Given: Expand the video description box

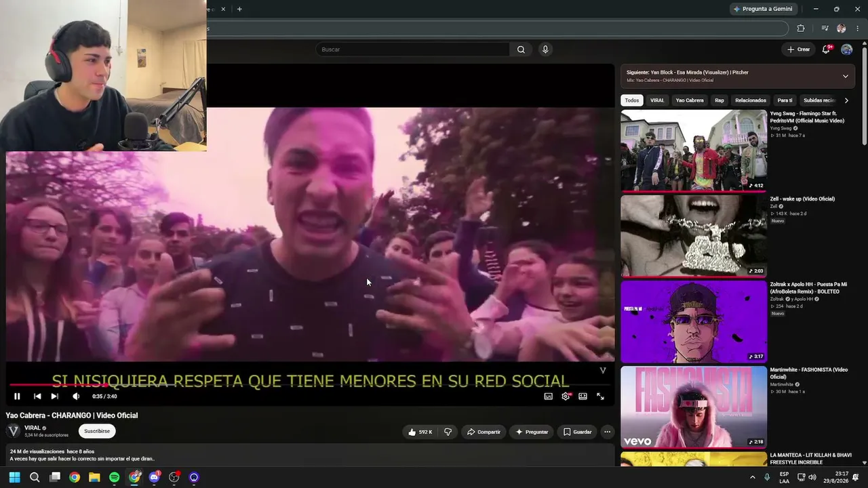Looking at the screenshot, I should click(x=310, y=455).
